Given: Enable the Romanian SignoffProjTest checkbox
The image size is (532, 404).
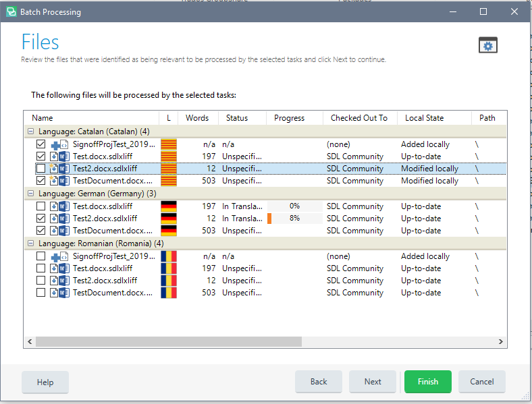Looking at the screenshot, I should pos(41,256).
